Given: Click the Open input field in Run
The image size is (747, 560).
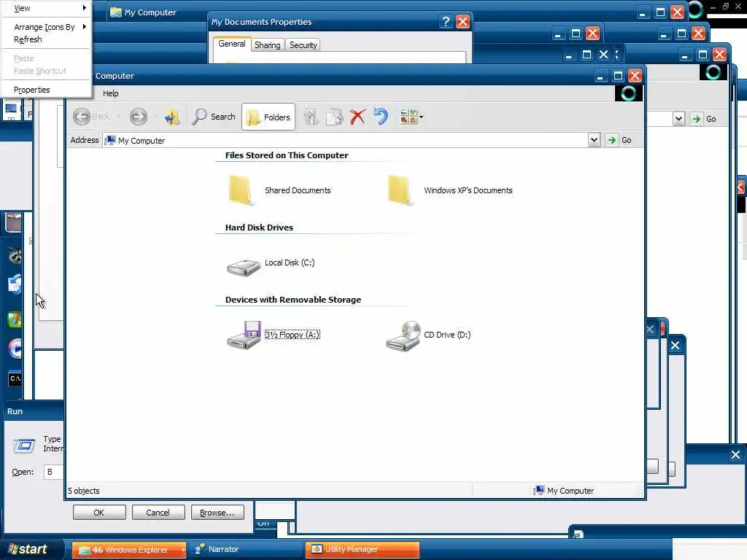Looking at the screenshot, I should tap(54, 472).
